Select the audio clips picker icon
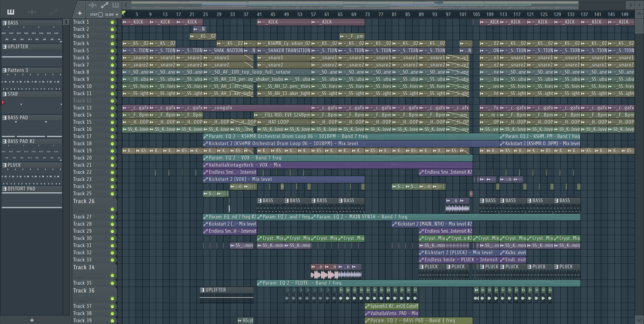Viewport: 644px width, 324px height. coord(32,12)
